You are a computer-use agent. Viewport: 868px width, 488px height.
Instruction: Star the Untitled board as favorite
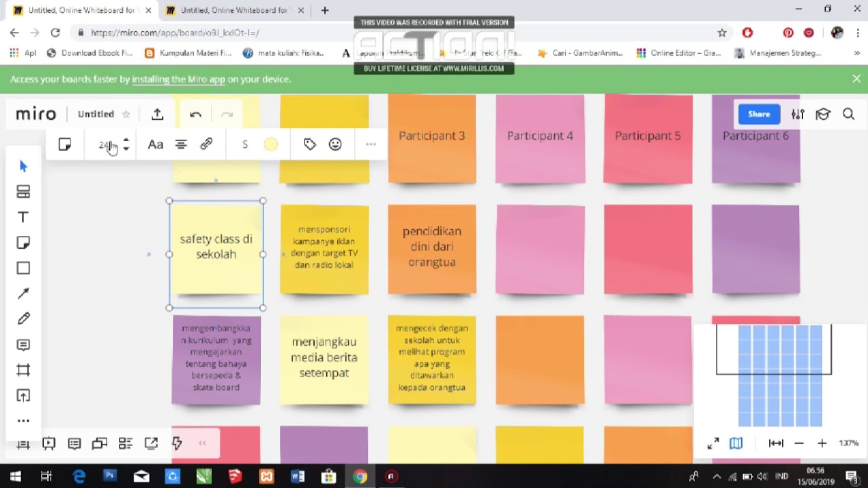[x=125, y=115]
